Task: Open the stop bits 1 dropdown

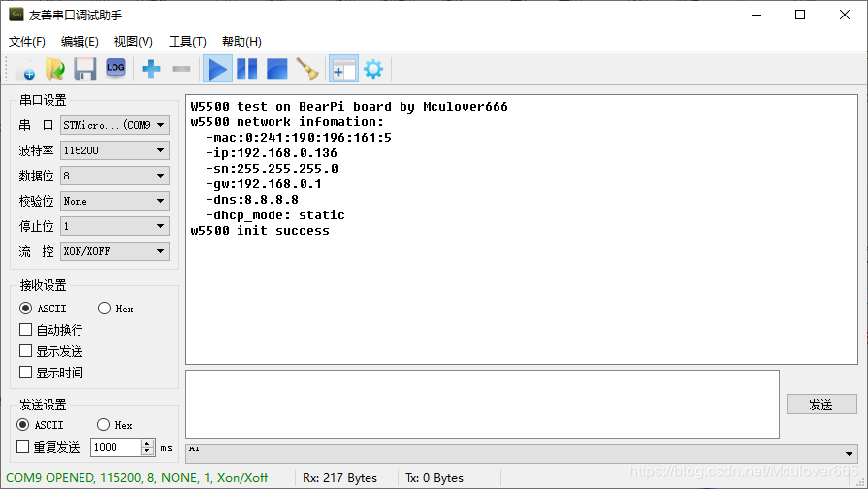Action: click(x=114, y=226)
